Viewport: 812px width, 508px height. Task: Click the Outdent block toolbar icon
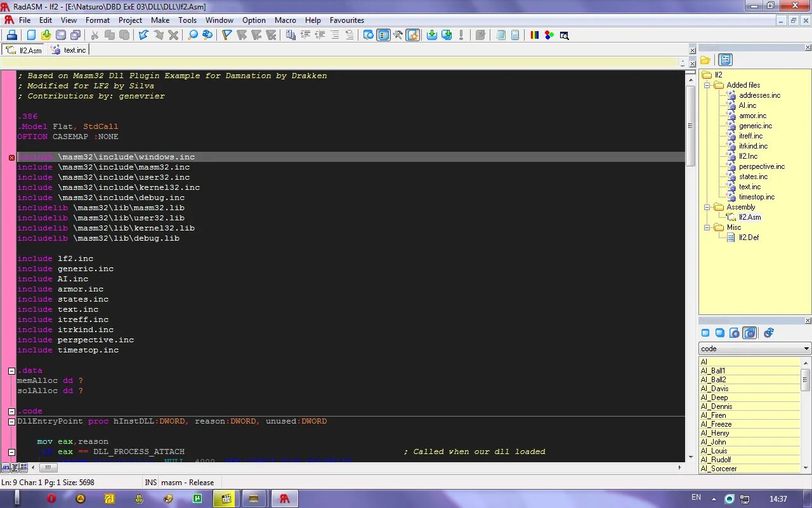click(x=320, y=35)
